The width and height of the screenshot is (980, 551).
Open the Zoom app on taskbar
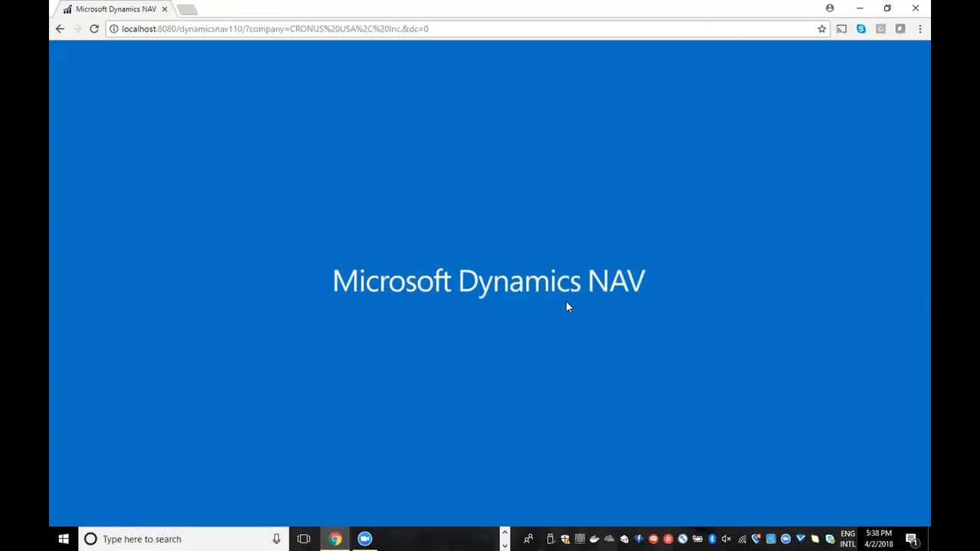click(364, 539)
